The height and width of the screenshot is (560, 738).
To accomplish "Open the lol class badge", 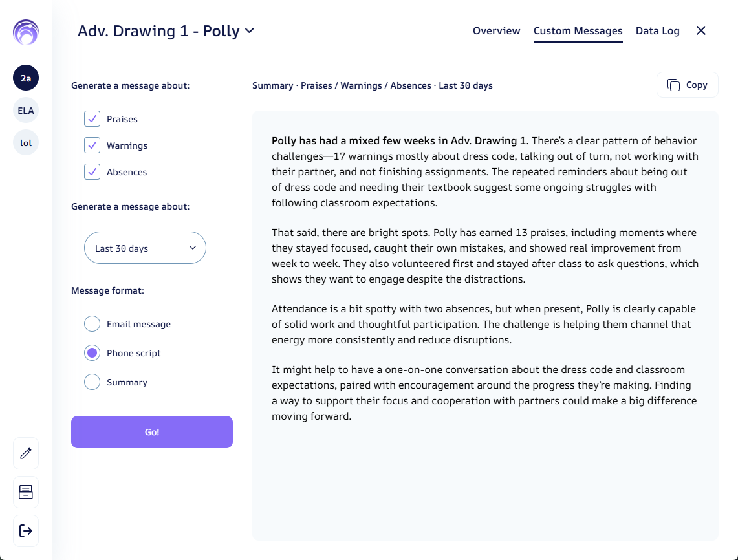I will (26, 143).
